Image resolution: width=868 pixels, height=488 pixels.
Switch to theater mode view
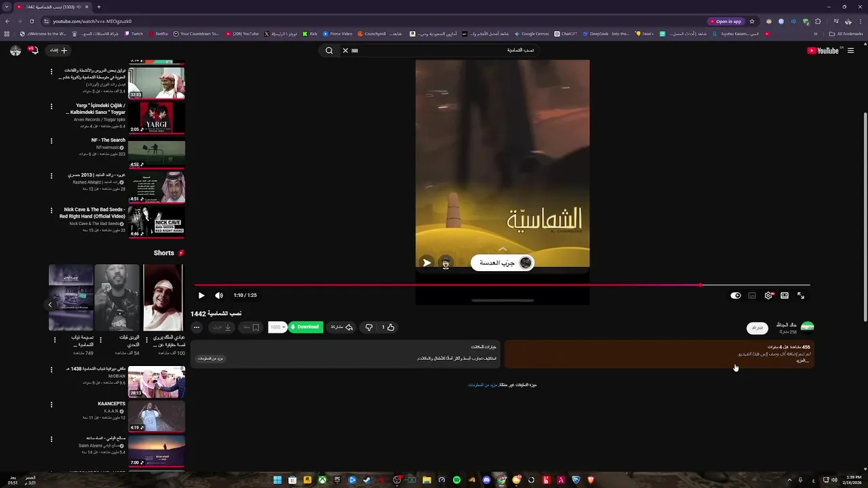[785, 296]
